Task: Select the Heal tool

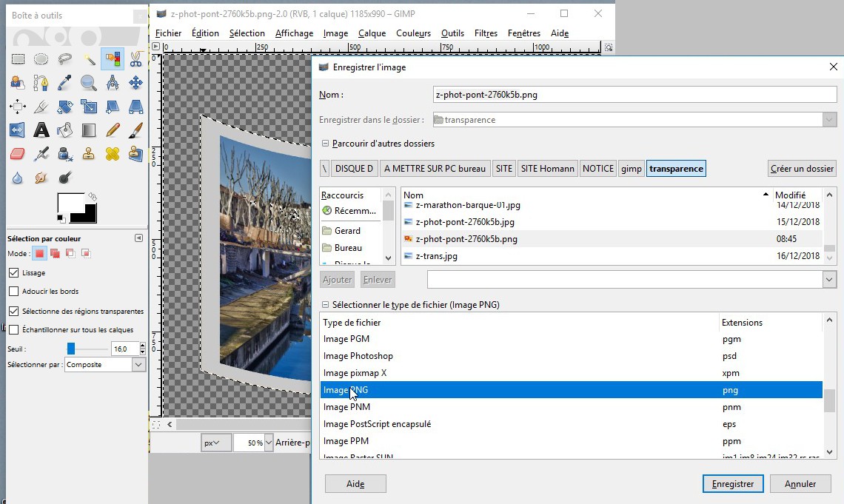Action: pyautogui.click(x=112, y=154)
